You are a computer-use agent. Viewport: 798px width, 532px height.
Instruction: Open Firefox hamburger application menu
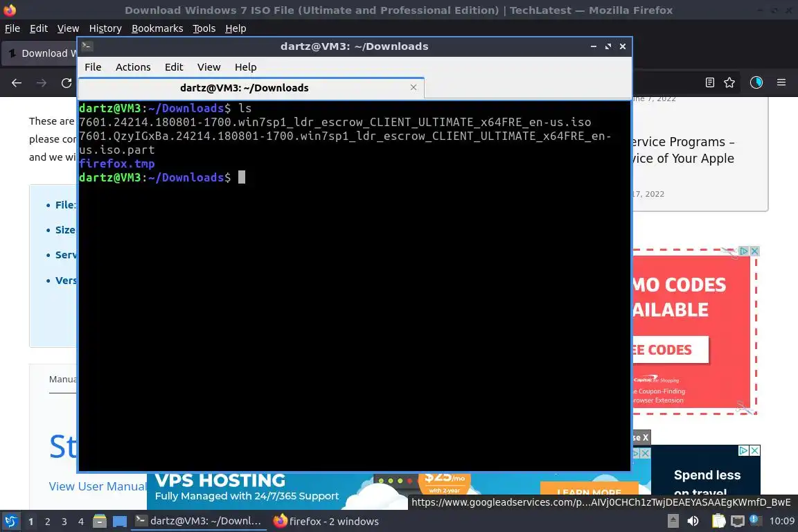coord(781,82)
